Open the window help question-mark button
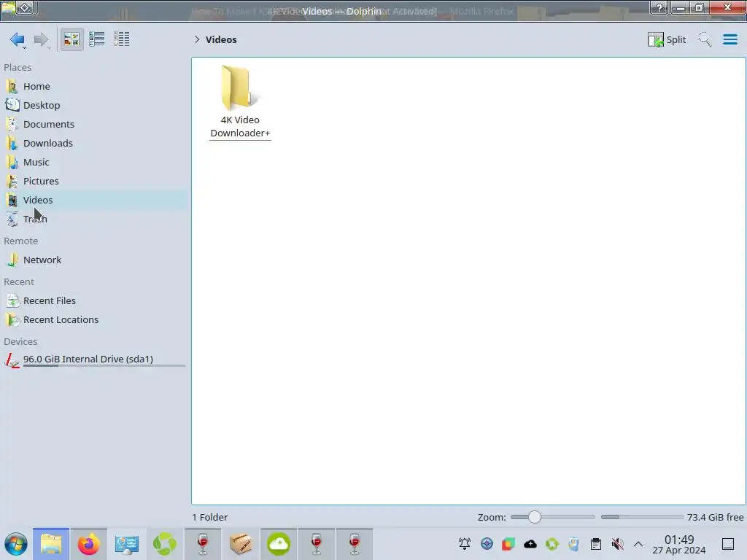 click(x=659, y=7)
